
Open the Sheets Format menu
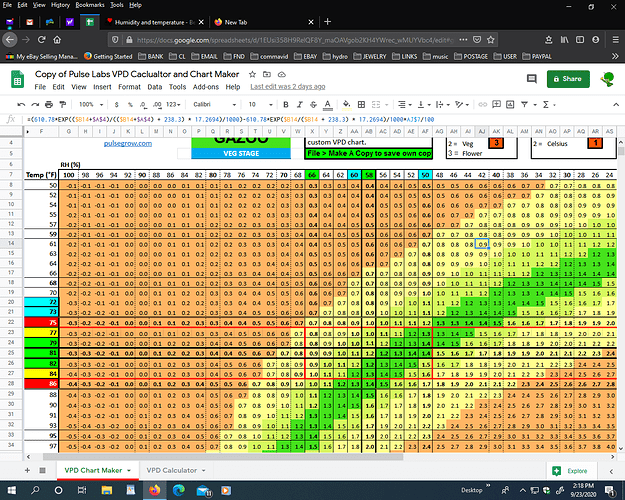[x=129, y=87]
